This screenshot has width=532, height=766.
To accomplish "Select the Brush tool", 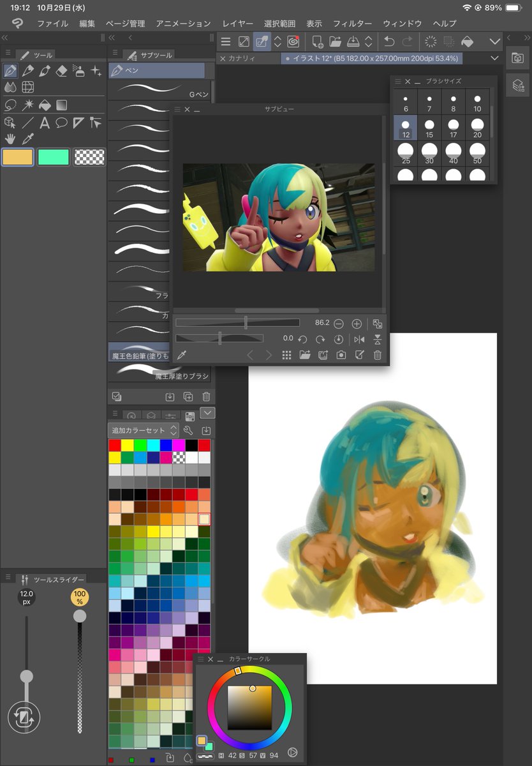I will point(45,71).
